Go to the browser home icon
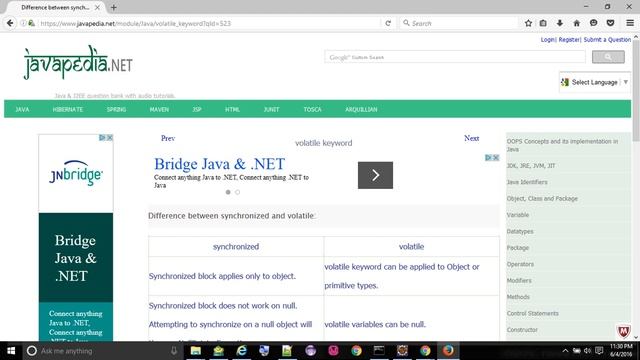This screenshot has width=640, height=360. [576, 23]
